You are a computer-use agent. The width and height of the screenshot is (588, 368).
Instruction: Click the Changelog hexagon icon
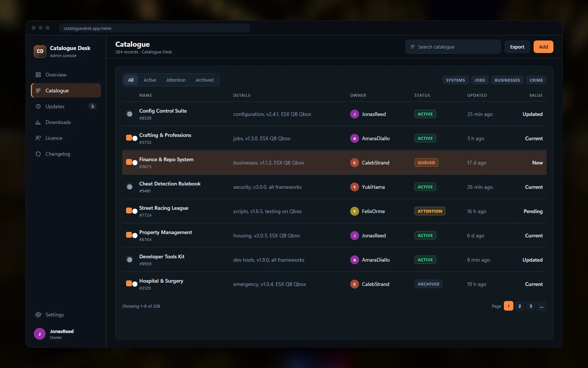[x=38, y=154]
